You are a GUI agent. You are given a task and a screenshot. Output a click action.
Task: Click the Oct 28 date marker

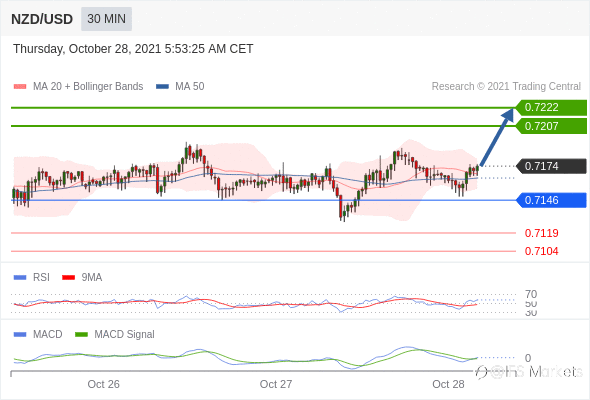[448, 384]
